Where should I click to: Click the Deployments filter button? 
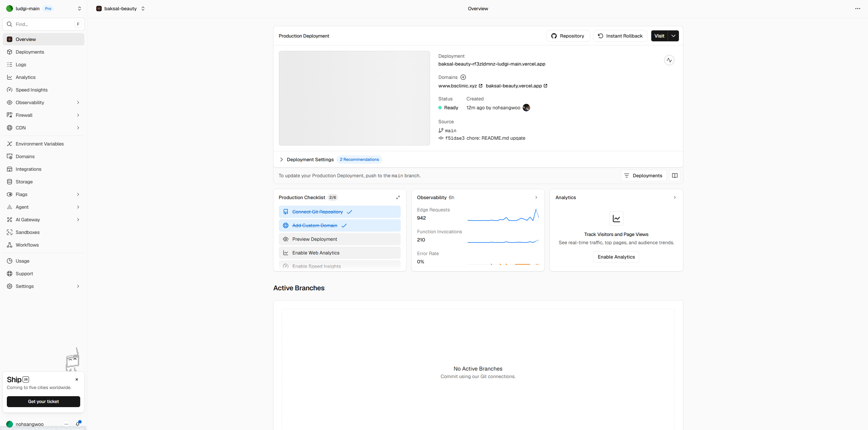pos(643,176)
